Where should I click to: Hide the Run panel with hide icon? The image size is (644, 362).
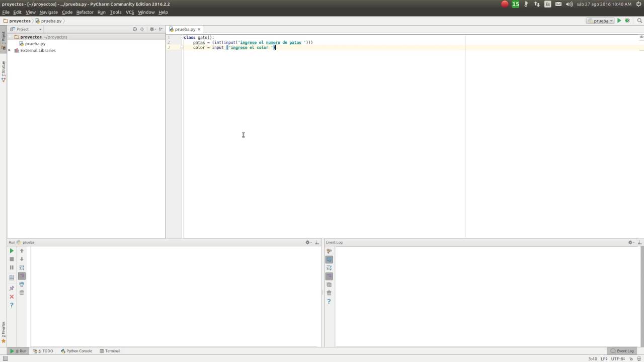tap(316, 242)
